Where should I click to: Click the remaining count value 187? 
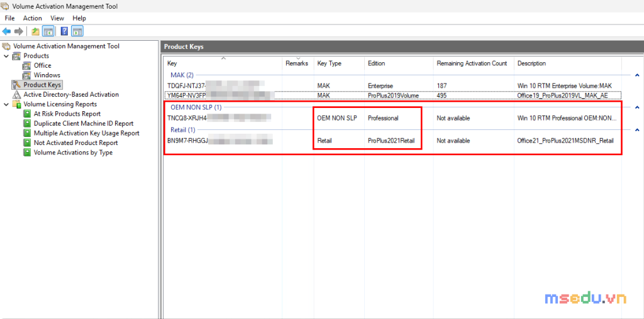pyautogui.click(x=441, y=85)
